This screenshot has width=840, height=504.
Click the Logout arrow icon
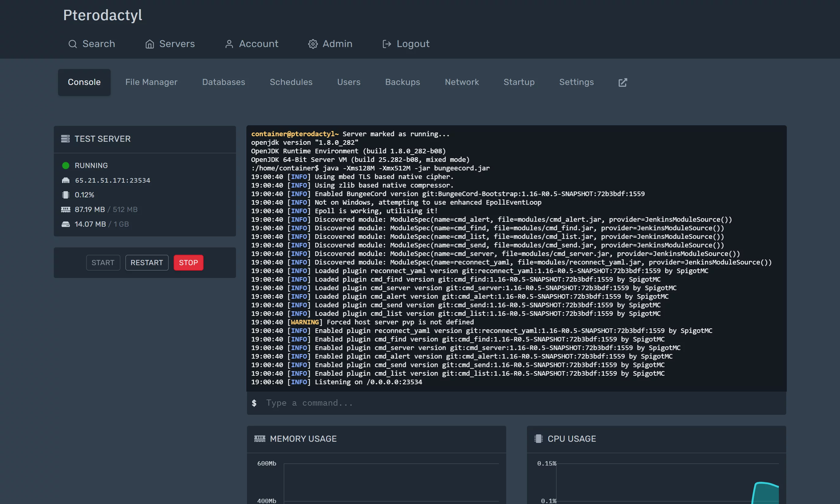pyautogui.click(x=386, y=44)
